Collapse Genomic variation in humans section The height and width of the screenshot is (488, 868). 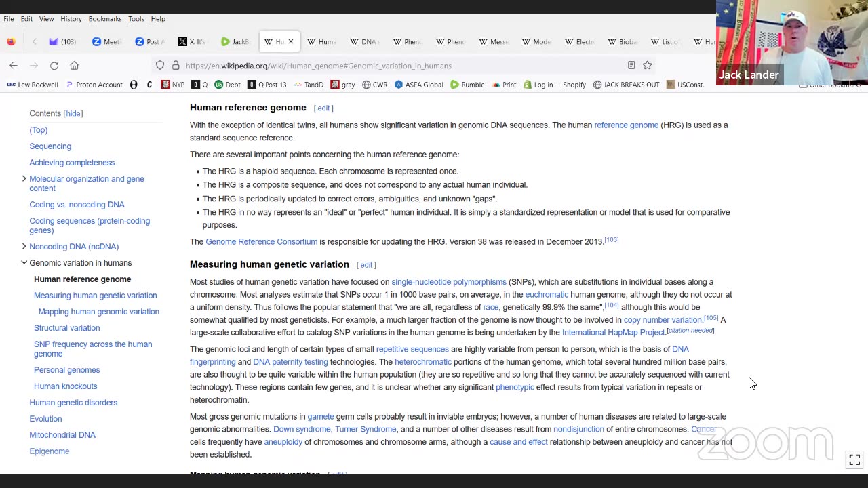point(24,262)
